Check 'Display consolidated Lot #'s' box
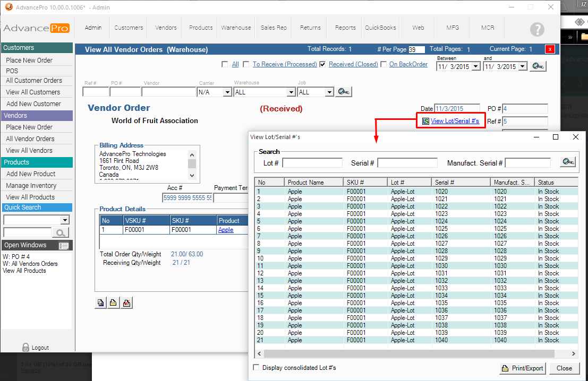 point(257,367)
